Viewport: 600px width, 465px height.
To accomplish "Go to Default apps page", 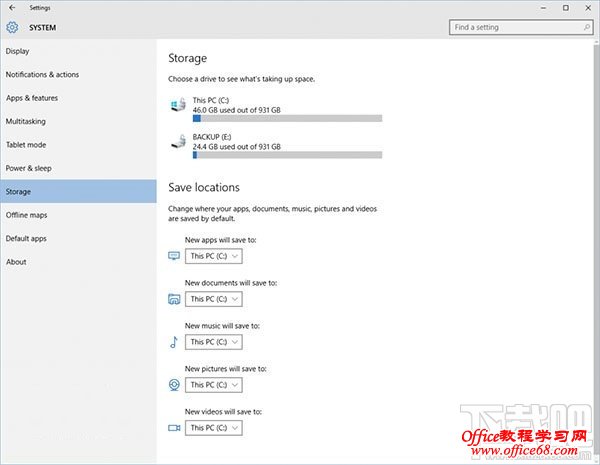I will (x=78, y=238).
